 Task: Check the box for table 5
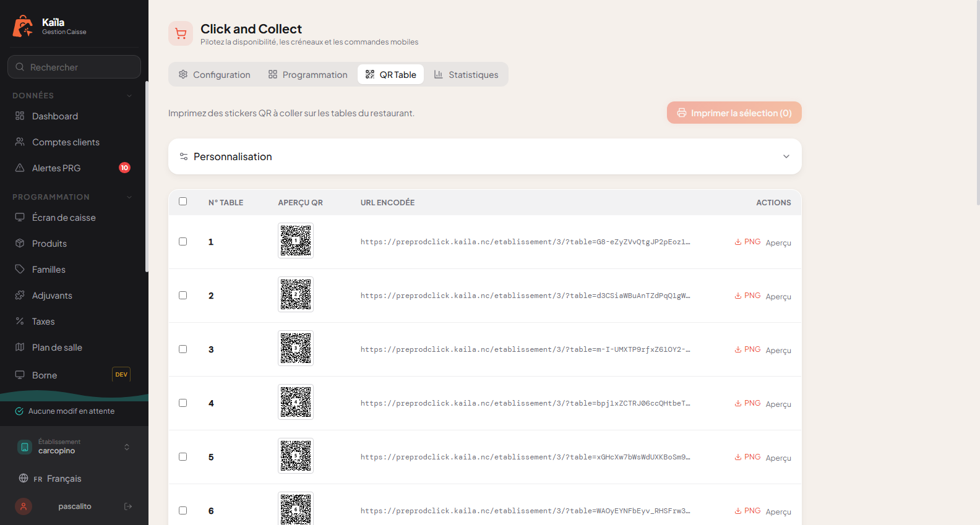[183, 456]
